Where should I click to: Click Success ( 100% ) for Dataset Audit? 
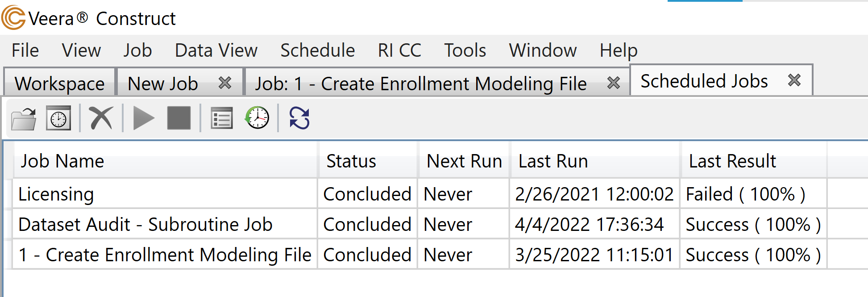[753, 224]
